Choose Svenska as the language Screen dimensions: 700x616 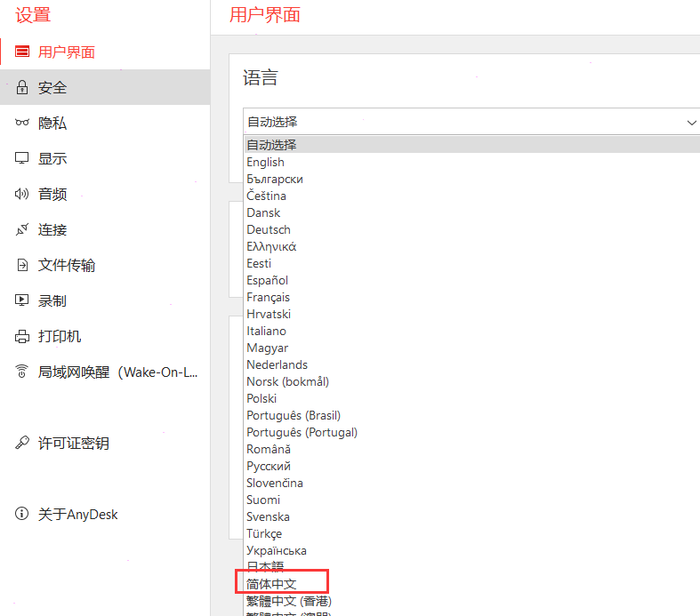point(472,517)
